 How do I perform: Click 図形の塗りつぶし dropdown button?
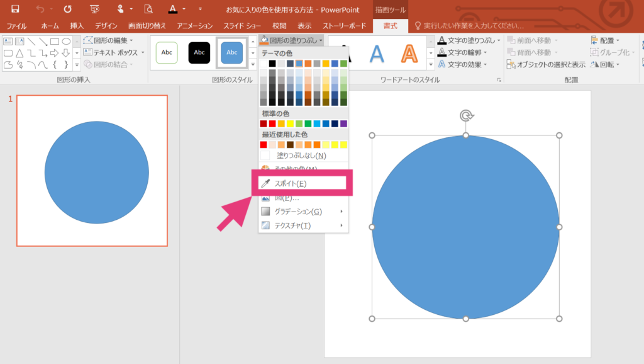[292, 40]
